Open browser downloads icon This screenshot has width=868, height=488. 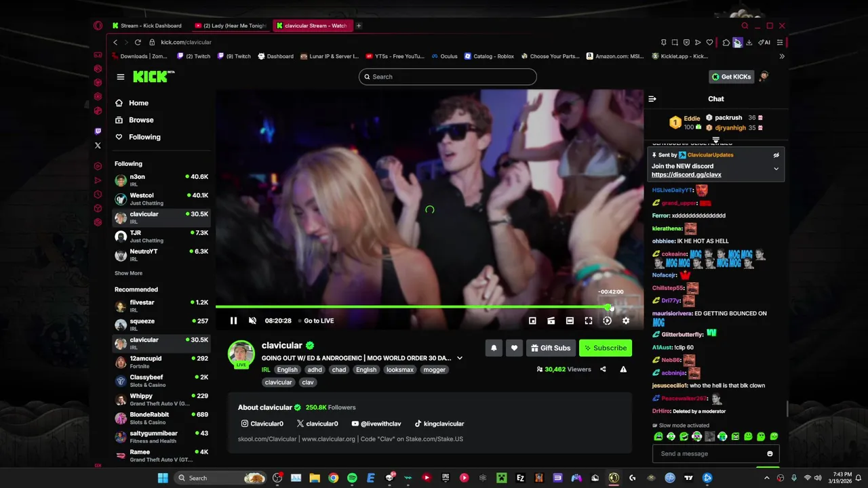click(749, 42)
